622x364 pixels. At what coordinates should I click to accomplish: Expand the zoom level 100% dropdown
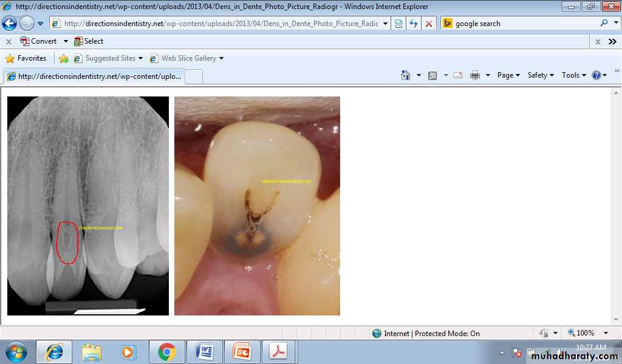[x=606, y=333]
